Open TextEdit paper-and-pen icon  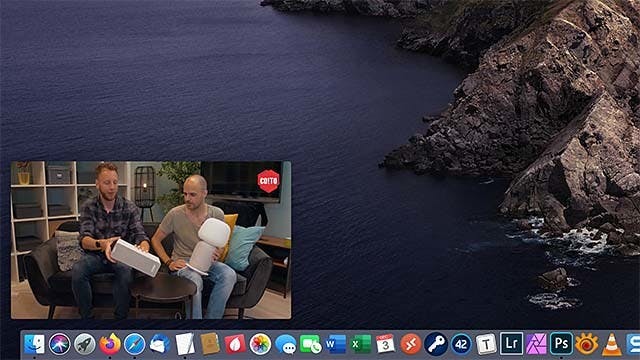[185, 344]
